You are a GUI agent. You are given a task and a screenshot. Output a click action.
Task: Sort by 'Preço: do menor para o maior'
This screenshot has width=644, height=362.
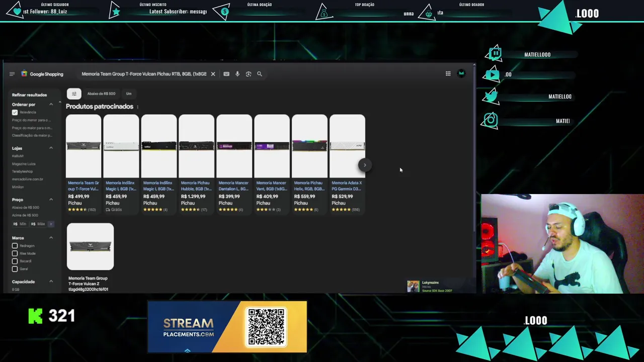tap(32, 120)
